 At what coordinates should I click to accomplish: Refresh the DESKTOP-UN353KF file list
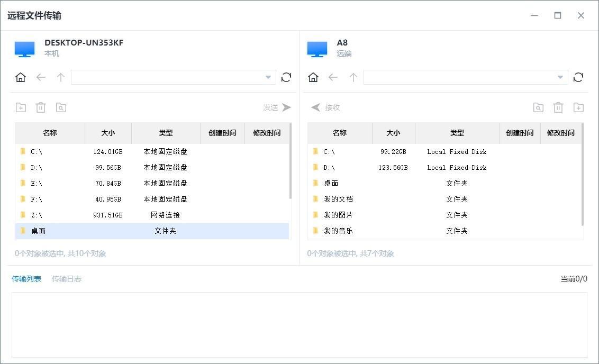(286, 77)
